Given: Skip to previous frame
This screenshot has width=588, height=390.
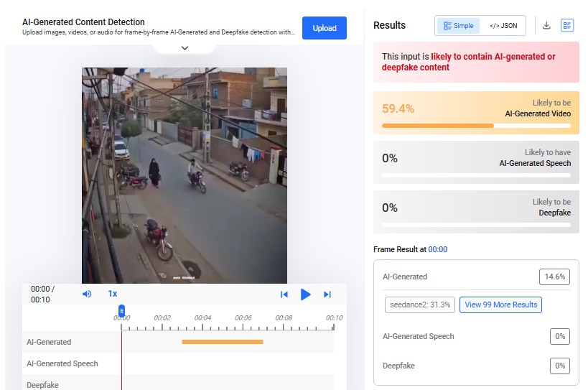Looking at the screenshot, I should click(x=284, y=294).
